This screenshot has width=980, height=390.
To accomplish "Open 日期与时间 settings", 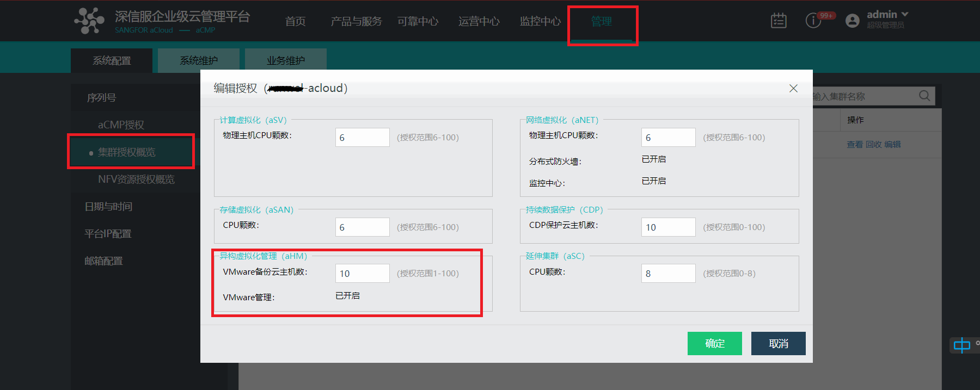I will tap(108, 206).
